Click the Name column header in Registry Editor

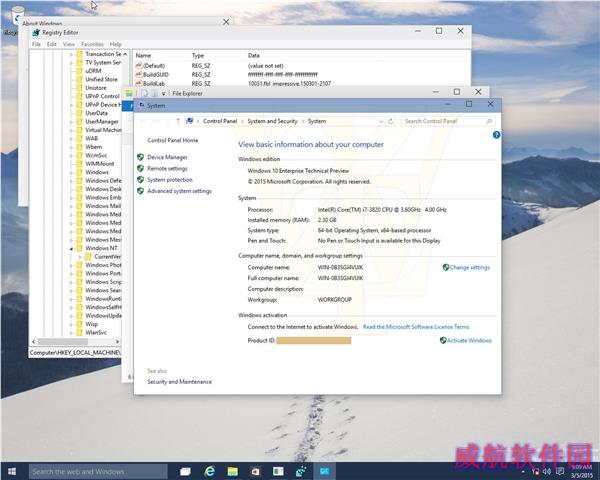point(143,56)
